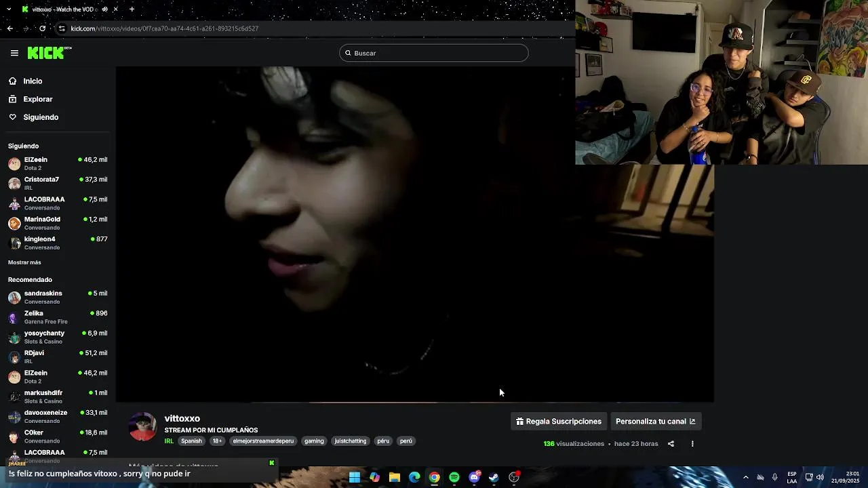This screenshot has width=868, height=488.
Task: Share the video via share icon
Action: coord(671,444)
